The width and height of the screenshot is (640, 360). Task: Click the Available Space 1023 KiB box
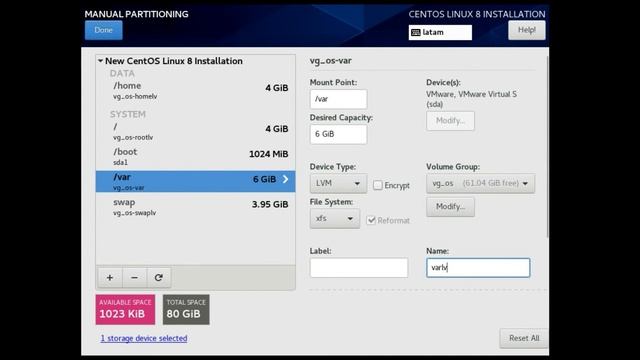[x=125, y=309]
